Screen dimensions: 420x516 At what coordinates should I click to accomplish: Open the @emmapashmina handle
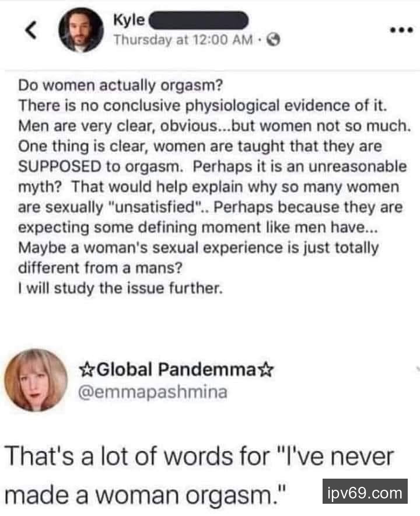153,392
